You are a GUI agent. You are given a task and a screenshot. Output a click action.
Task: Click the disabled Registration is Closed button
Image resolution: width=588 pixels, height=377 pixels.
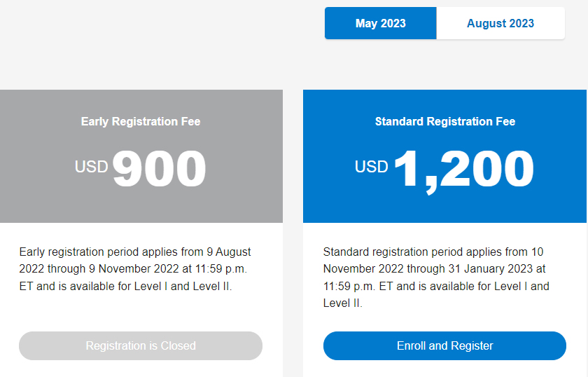click(141, 345)
